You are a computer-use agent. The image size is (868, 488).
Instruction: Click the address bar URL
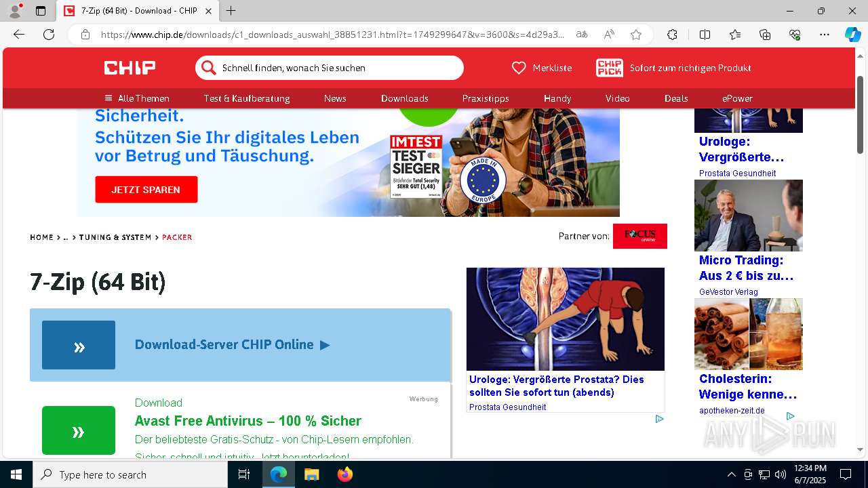[x=332, y=35]
